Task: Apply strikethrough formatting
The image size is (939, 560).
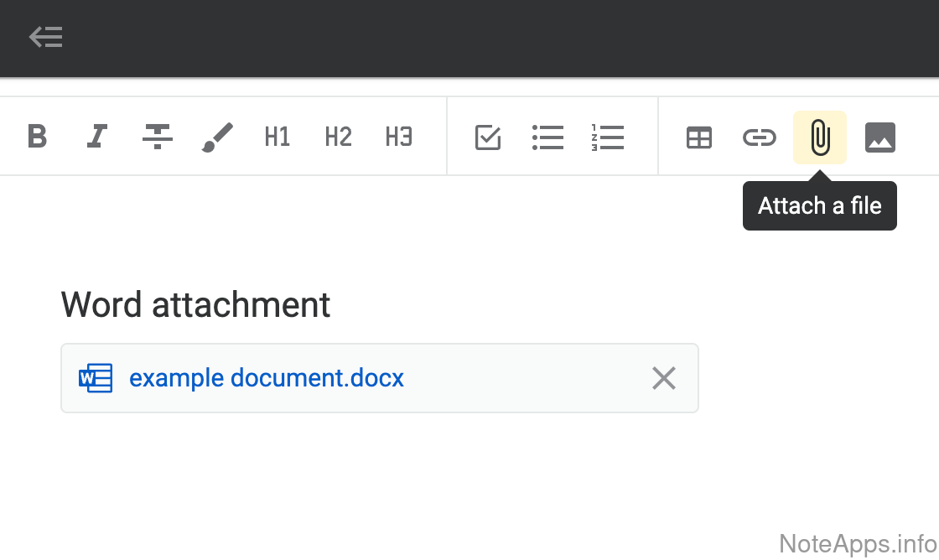Action: tap(158, 137)
